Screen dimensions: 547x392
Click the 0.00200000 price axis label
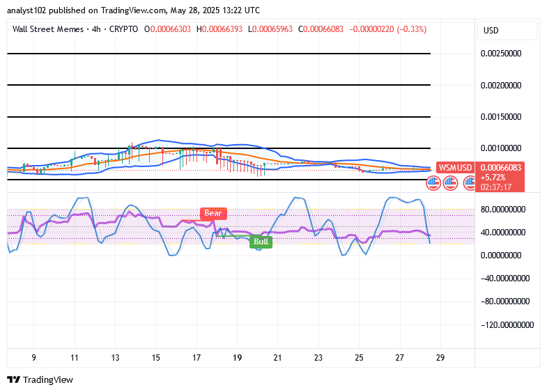(501, 86)
